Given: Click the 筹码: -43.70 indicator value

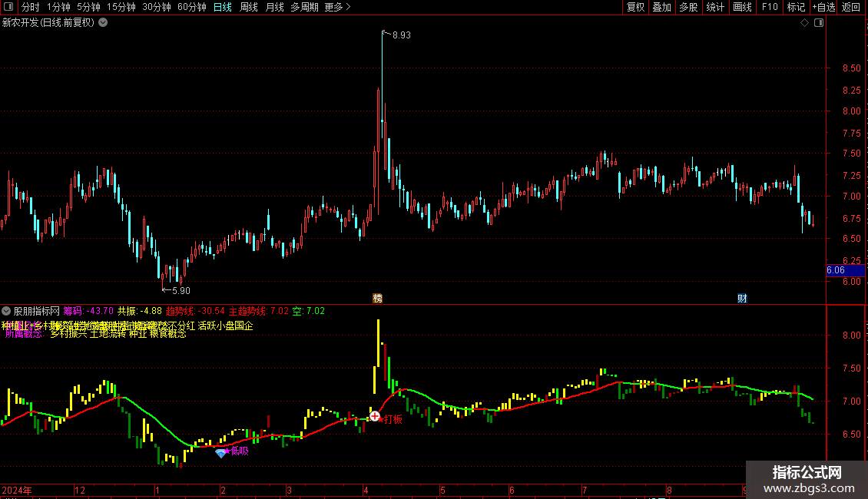Looking at the screenshot, I should coord(88,311).
